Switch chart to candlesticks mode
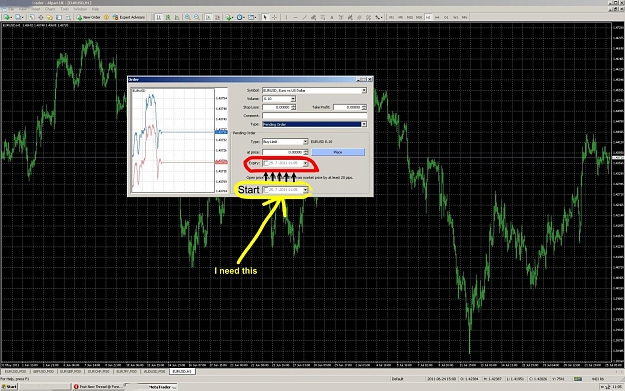Viewport: 625px width, 391px height. [x=168, y=17]
